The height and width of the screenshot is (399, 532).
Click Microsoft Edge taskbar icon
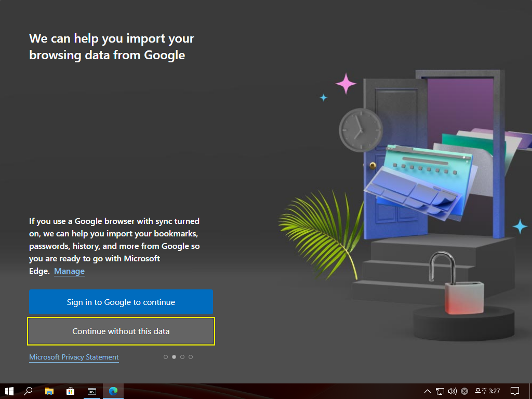pyautogui.click(x=113, y=391)
